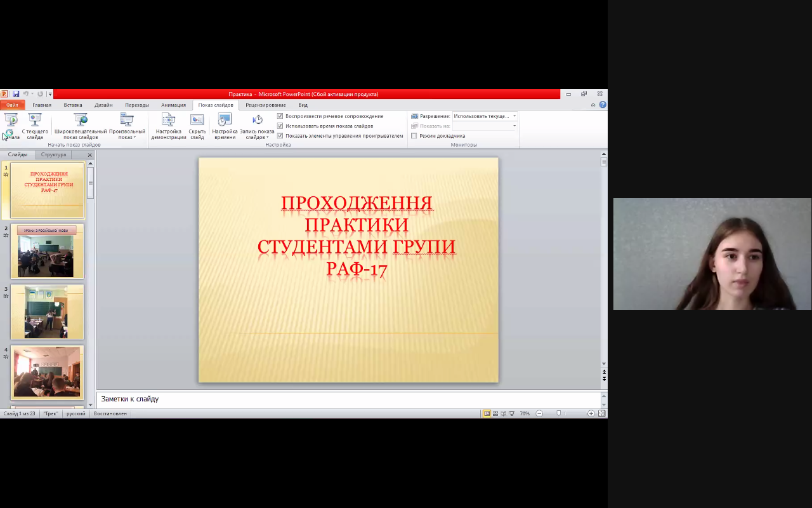Toggle the play narrations (речевое сопровождение) checkbox
The width and height of the screenshot is (812, 508).
pyautogui.click(x=280, y=116)
